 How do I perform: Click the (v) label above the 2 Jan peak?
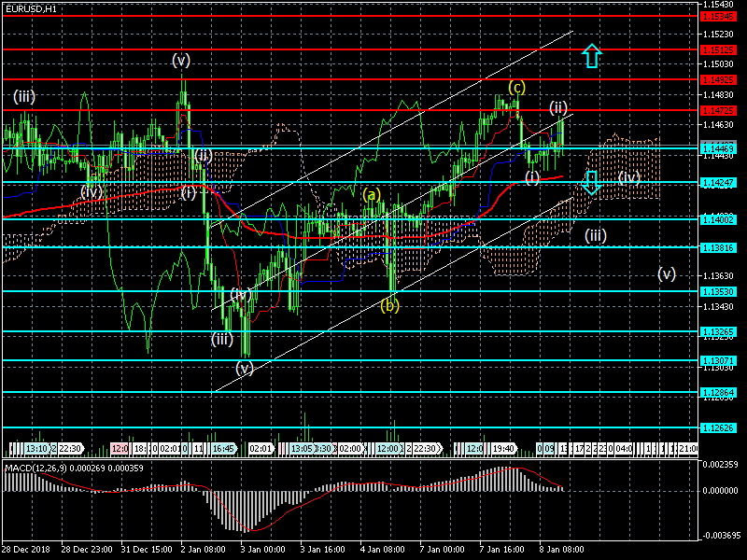pyautogui.click(x=181, y=60)
